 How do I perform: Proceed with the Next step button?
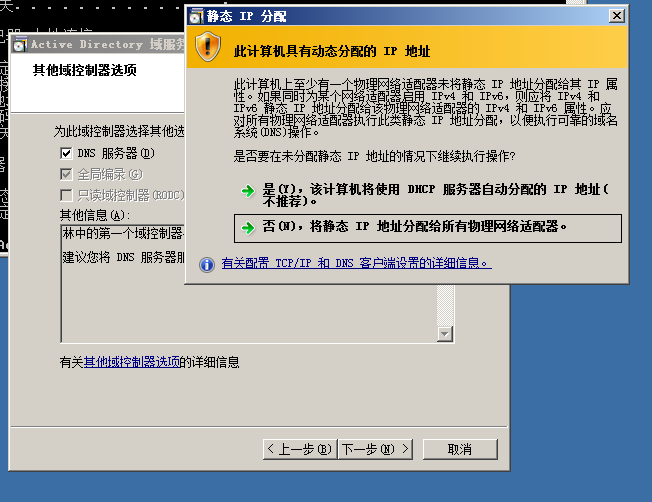tap(375, 449)
